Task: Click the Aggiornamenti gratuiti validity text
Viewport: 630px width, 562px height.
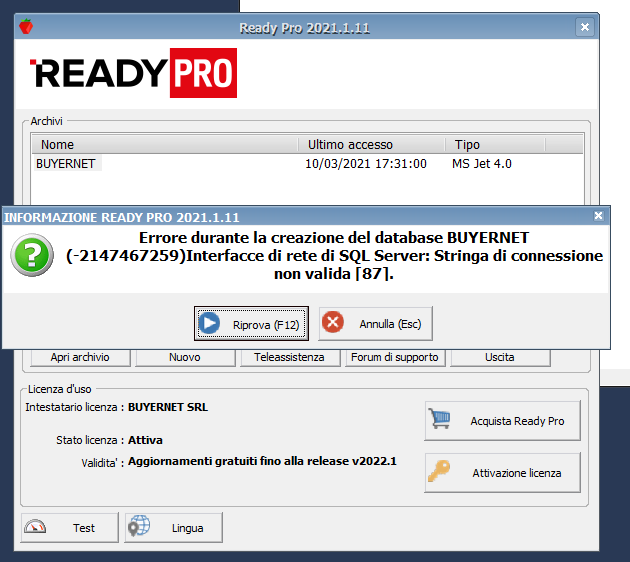Action: (x=262, y=461)
